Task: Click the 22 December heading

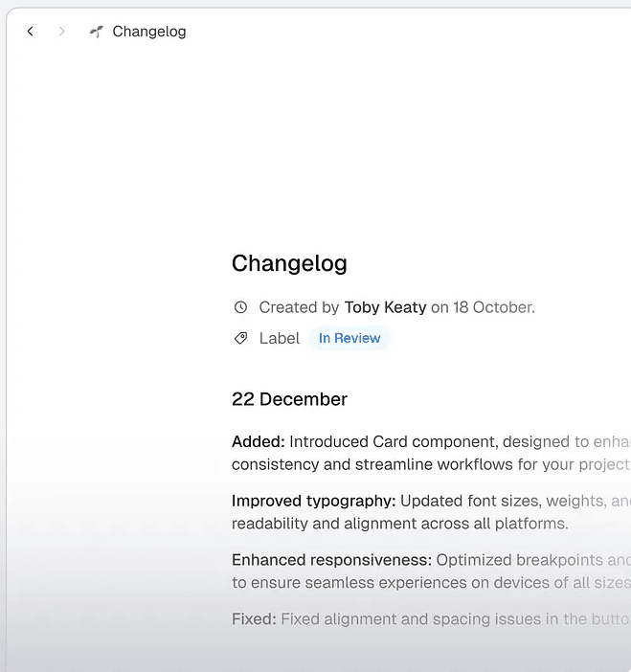Action: (x=289, y=399)
